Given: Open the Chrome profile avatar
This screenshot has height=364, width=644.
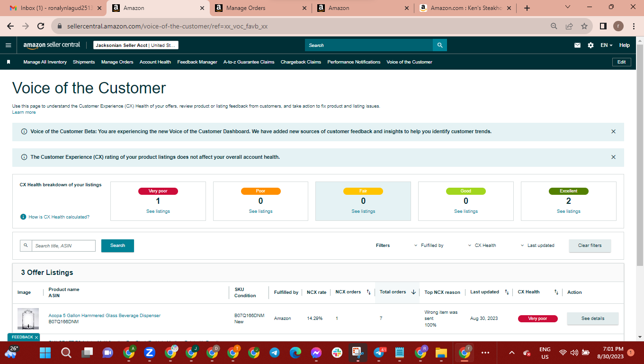Looking at the screenshot, I should coord(618,27).
